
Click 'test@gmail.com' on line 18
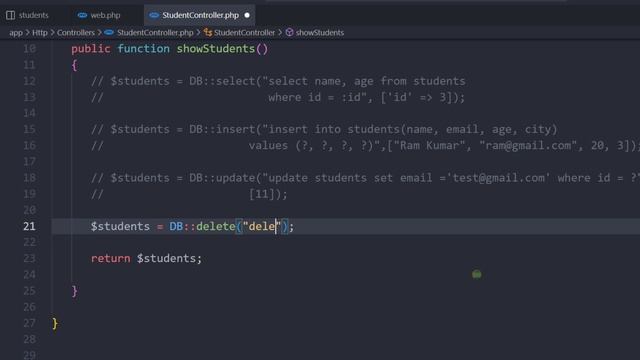tap(499, 178)
